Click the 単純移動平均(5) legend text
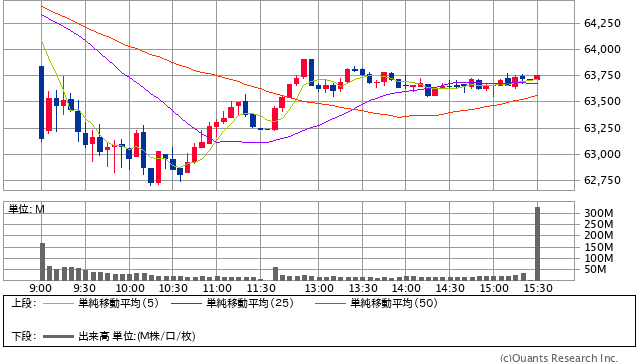The image size is (638, 362). (118, 303)
